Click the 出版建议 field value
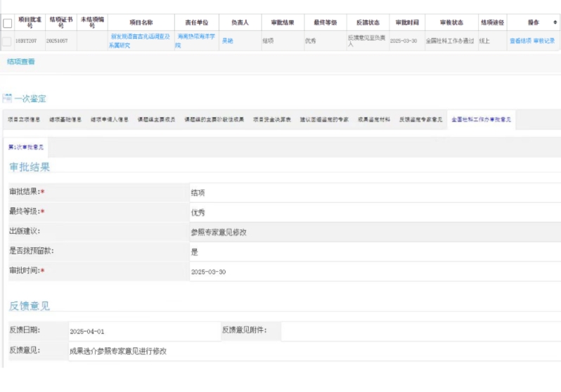The image size is (561, 392). click(x=375, y=232)
